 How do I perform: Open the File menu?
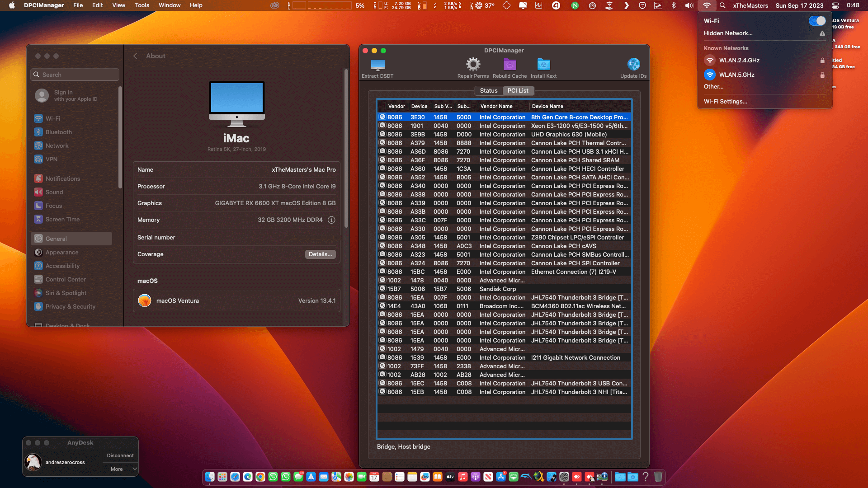[78, 5]
